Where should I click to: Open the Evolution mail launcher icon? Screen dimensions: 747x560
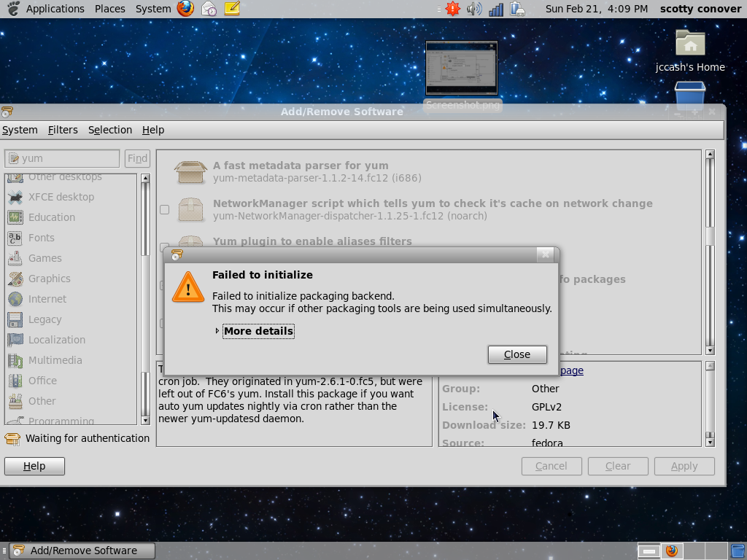pos(209,9)
